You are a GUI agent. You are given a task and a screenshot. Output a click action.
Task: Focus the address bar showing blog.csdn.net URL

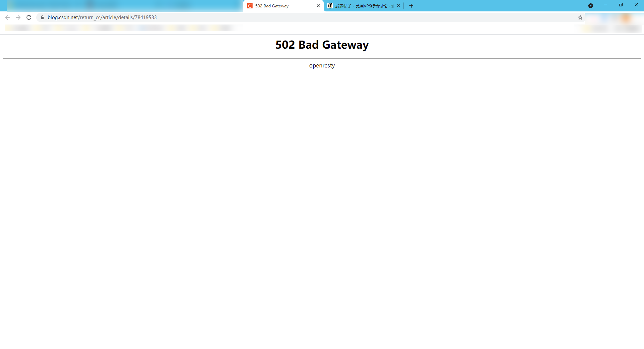310,17
